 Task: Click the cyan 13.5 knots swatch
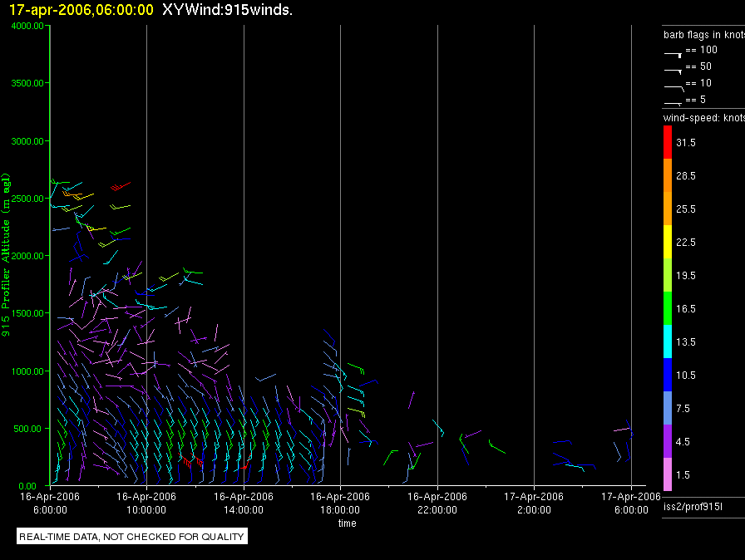[x=668, y=341]
